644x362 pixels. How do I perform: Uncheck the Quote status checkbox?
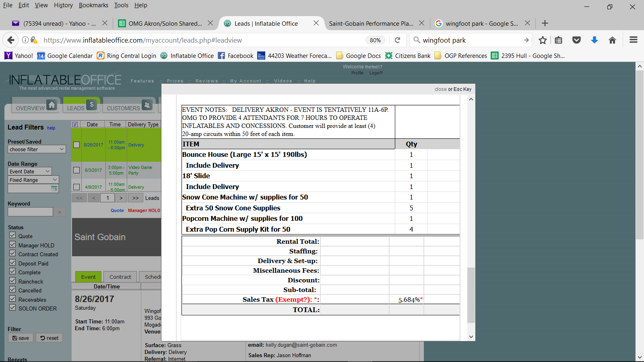12,236
